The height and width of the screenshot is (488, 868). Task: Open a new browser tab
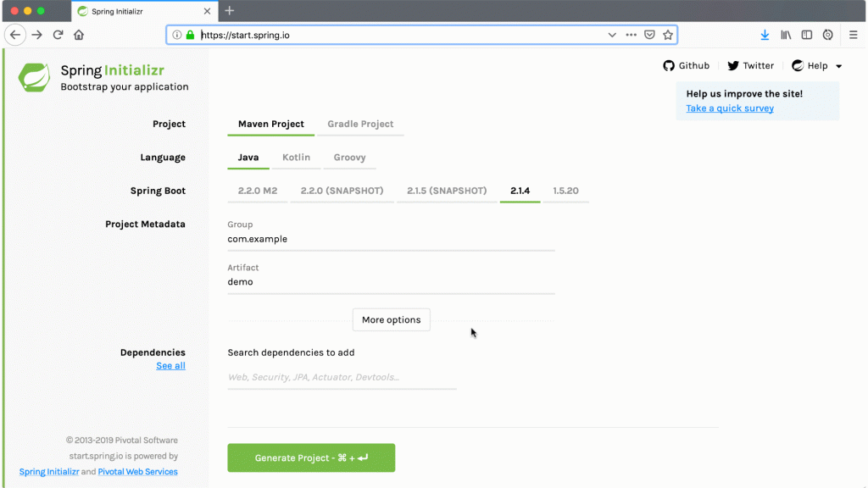click(x=230, y=10)
